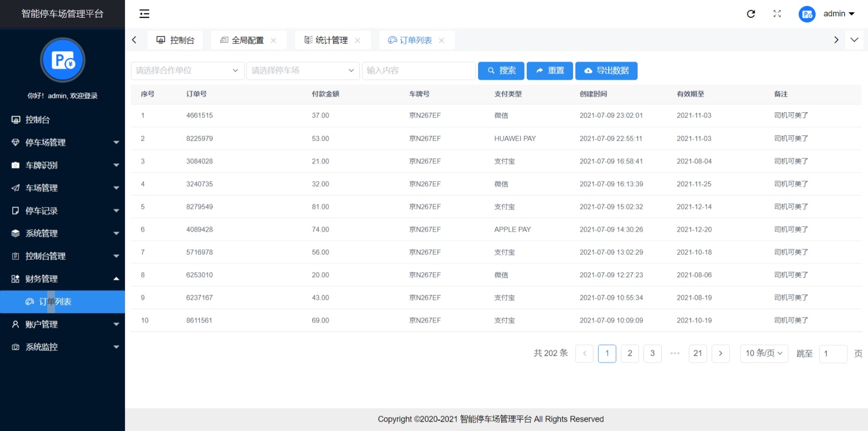Open the admin user dropdown
This screenshot has width=868, height=431.
coord(839,14)
